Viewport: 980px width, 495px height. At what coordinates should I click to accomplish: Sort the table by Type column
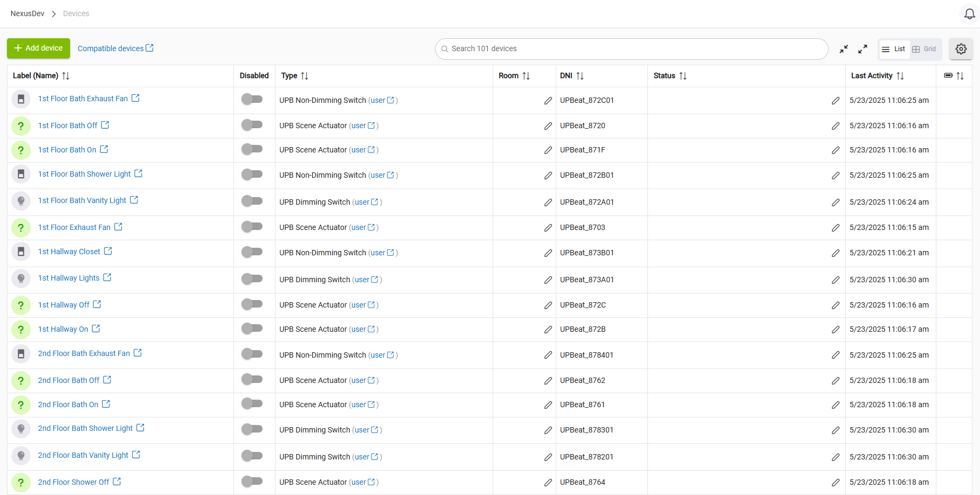coord(305,76)
